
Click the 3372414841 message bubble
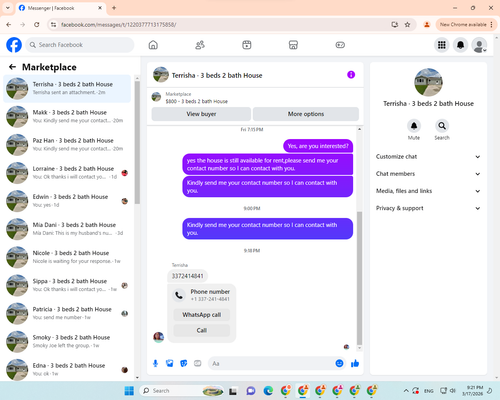pos(187,276)
